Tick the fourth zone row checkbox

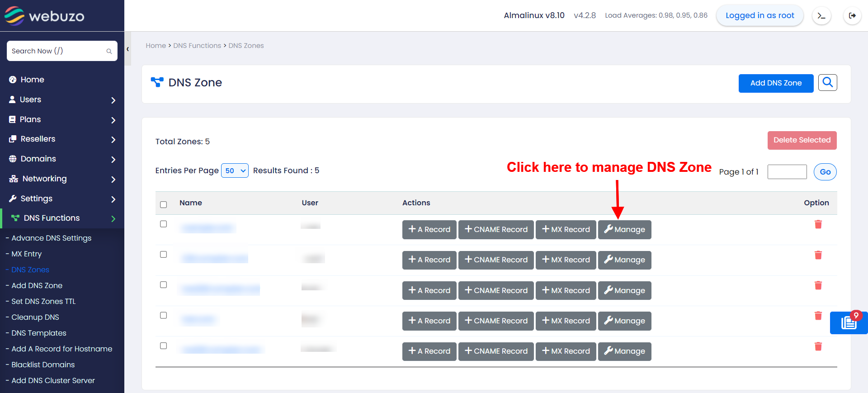(x=164, y=315)
